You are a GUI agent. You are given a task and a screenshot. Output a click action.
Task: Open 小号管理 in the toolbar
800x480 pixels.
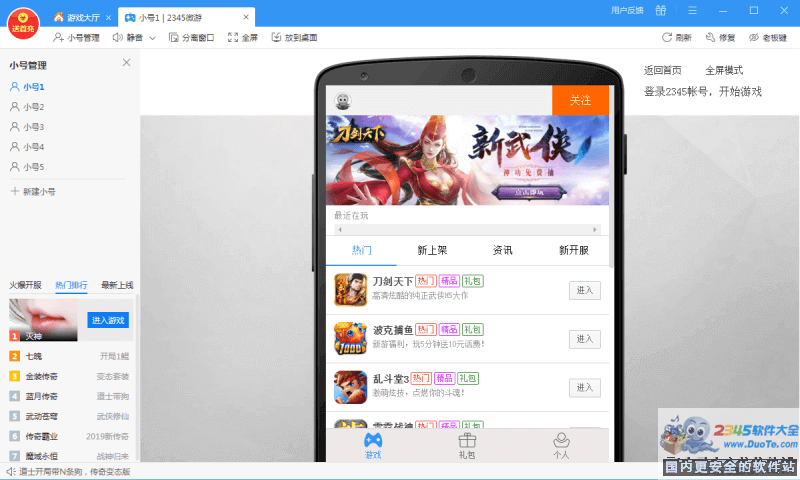(77, 37)
